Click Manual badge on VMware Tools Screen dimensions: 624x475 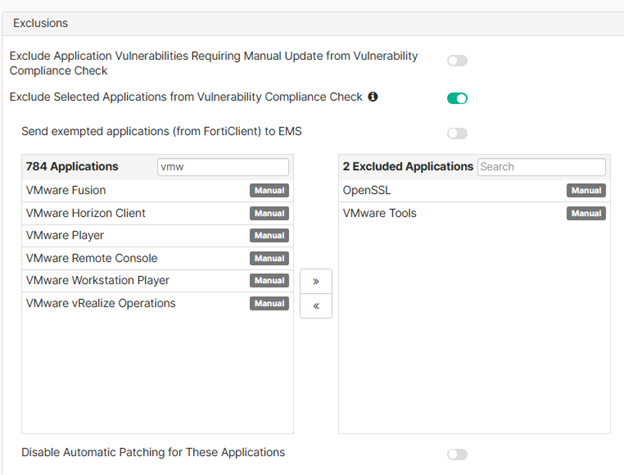pyautogui.click(x=586, y=213)
